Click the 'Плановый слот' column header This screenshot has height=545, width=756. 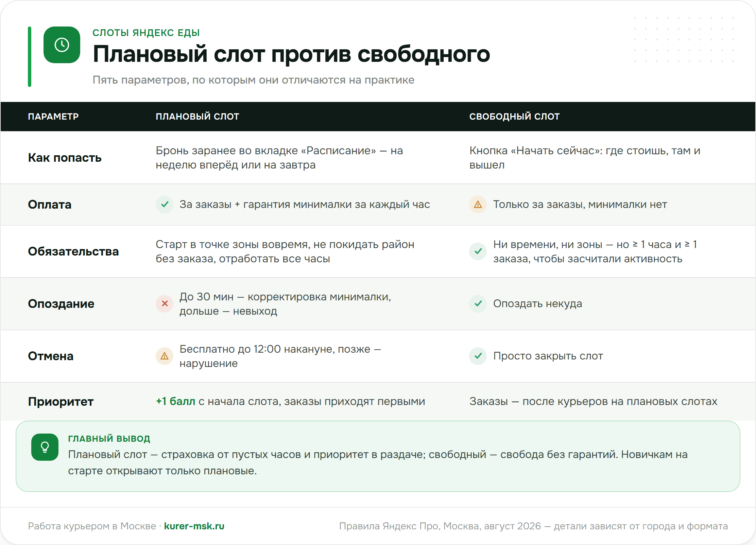[x=197, y=117]
